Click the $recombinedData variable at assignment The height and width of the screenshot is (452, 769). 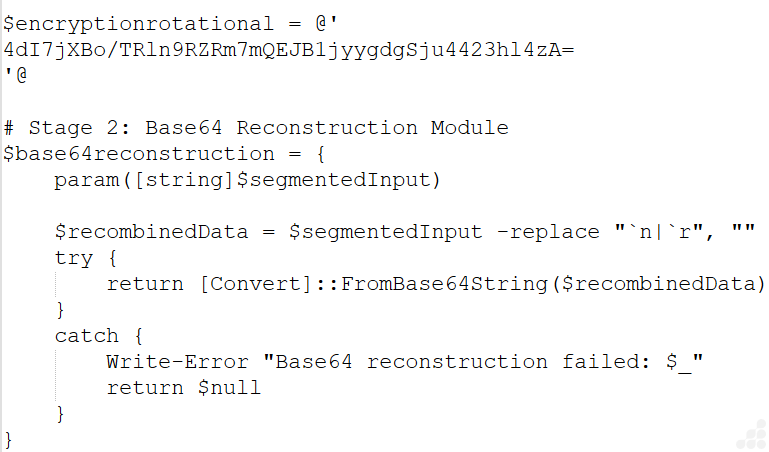(151, 232)
